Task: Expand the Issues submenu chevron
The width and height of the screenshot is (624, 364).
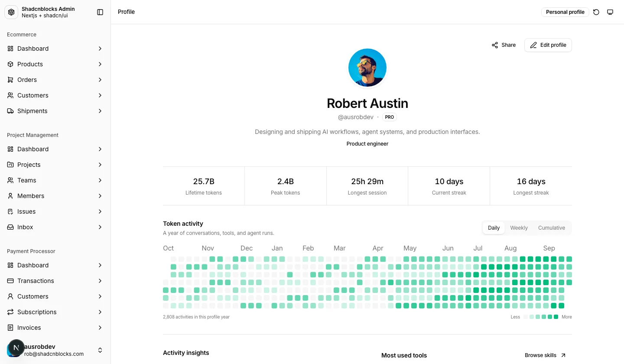Action: click(x=100, y=211)
